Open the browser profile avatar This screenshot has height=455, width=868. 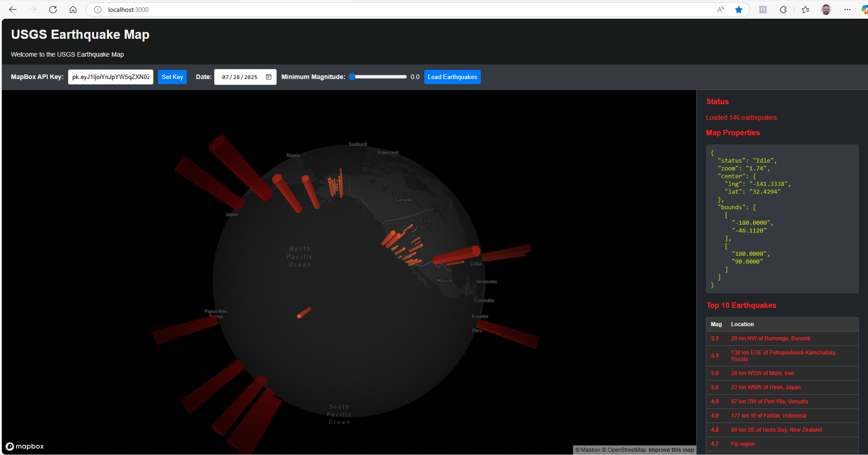[826, 10]
